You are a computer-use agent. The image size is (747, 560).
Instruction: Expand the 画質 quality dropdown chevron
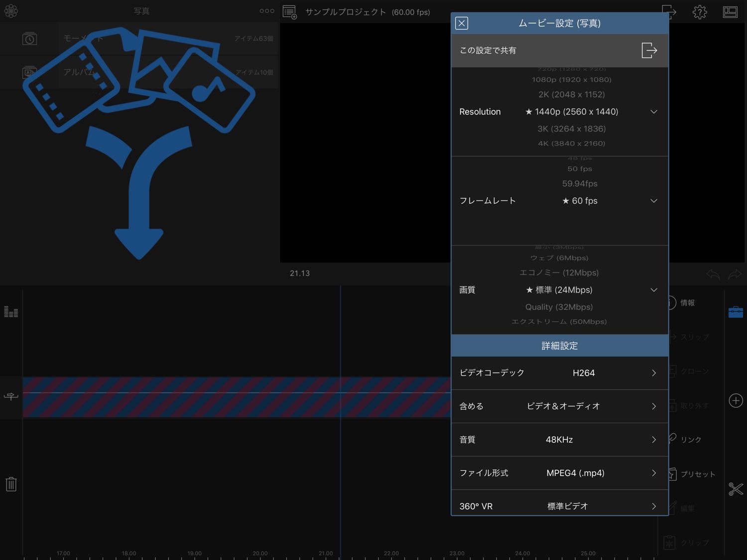(654, 290)
